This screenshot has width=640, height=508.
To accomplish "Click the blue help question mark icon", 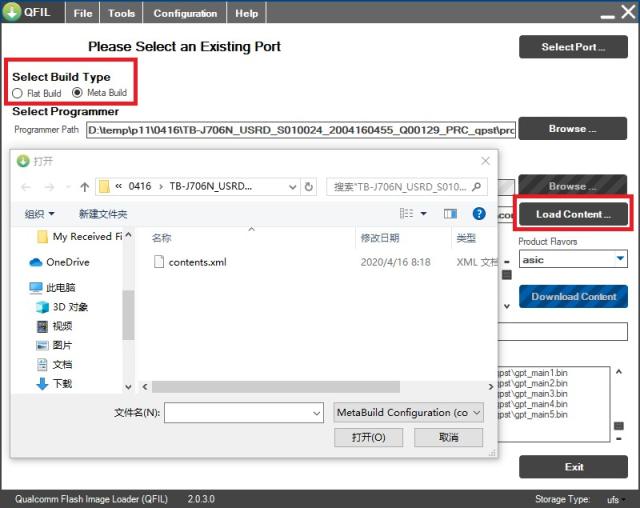I will [x=479, y=213].
